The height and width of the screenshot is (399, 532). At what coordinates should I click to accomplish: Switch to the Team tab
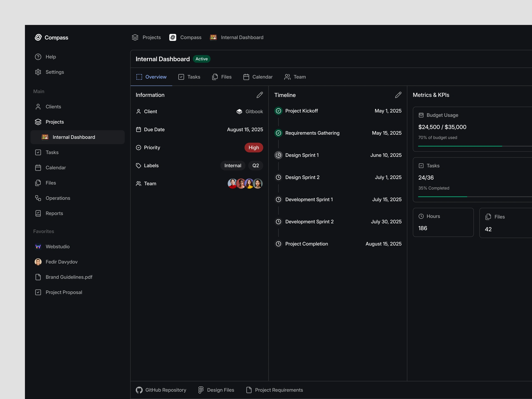point(295,77)
